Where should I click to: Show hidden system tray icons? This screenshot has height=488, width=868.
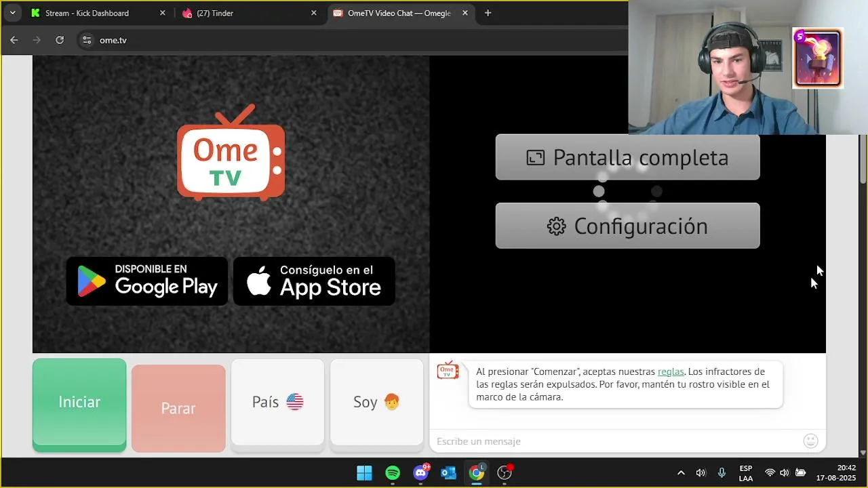tap(681, 473)
